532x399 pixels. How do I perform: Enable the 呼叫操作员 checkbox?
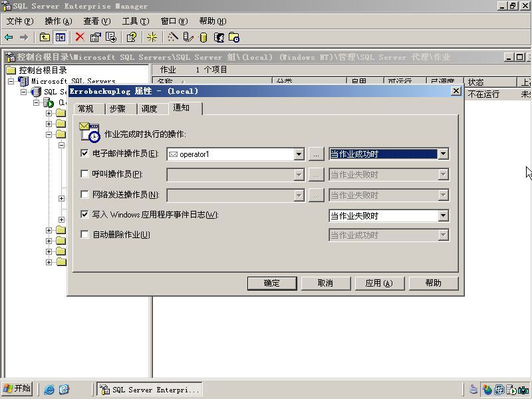(84, 174)
